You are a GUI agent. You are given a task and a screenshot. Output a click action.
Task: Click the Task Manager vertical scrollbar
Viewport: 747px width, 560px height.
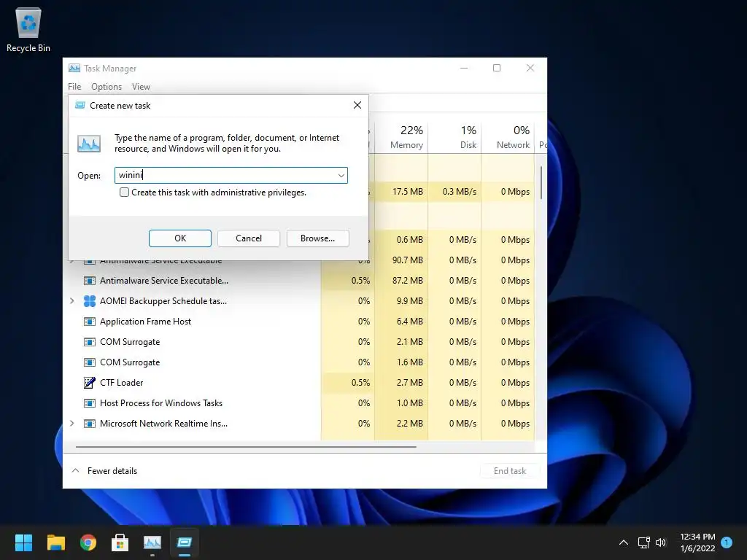point(541,182)
